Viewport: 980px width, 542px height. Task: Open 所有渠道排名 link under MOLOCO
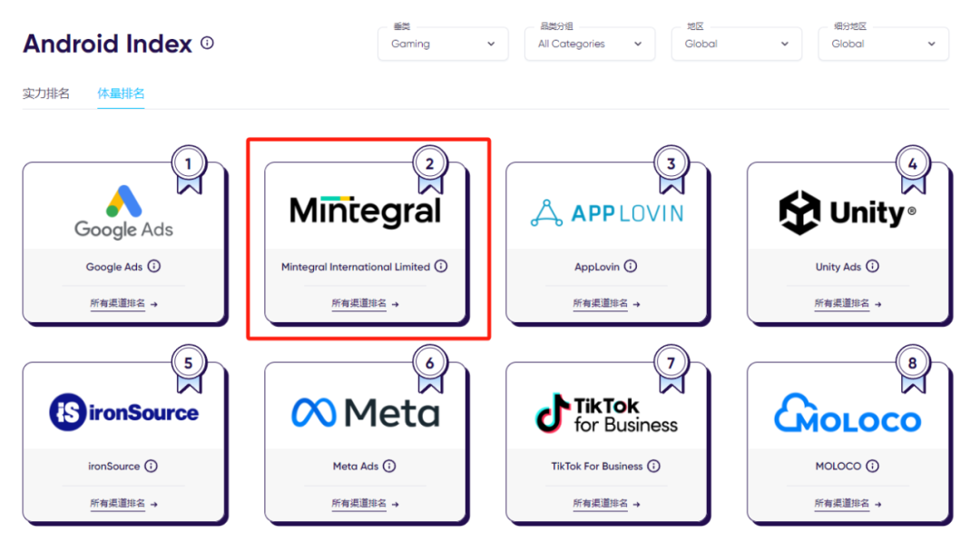(848, 503)
